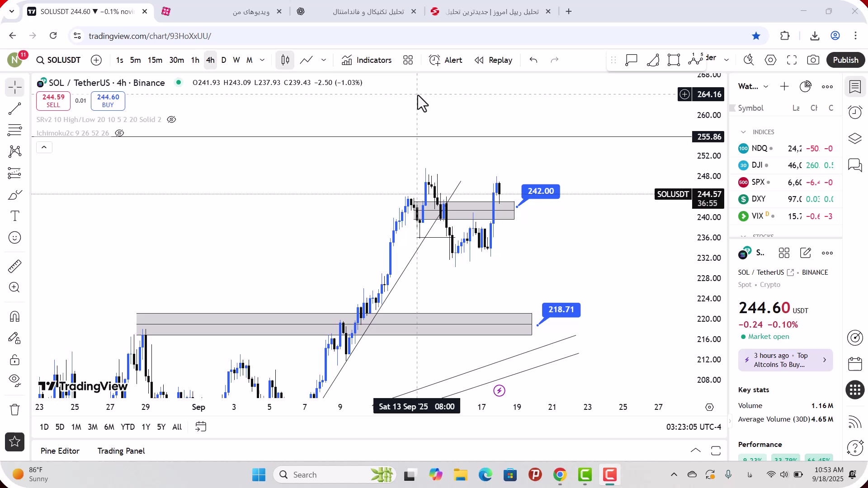Toggle magnet mode for drawings
The height and width of the screenshot is (488, 868).
tap(15, 316)
